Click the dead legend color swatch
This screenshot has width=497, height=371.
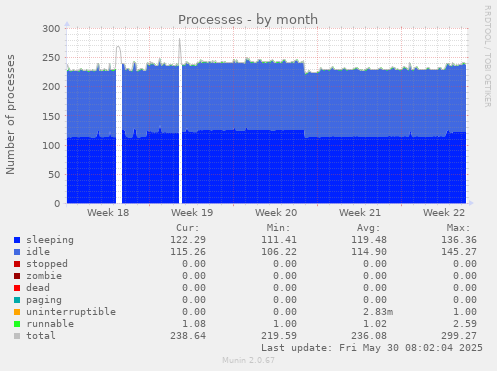[17, 288]
